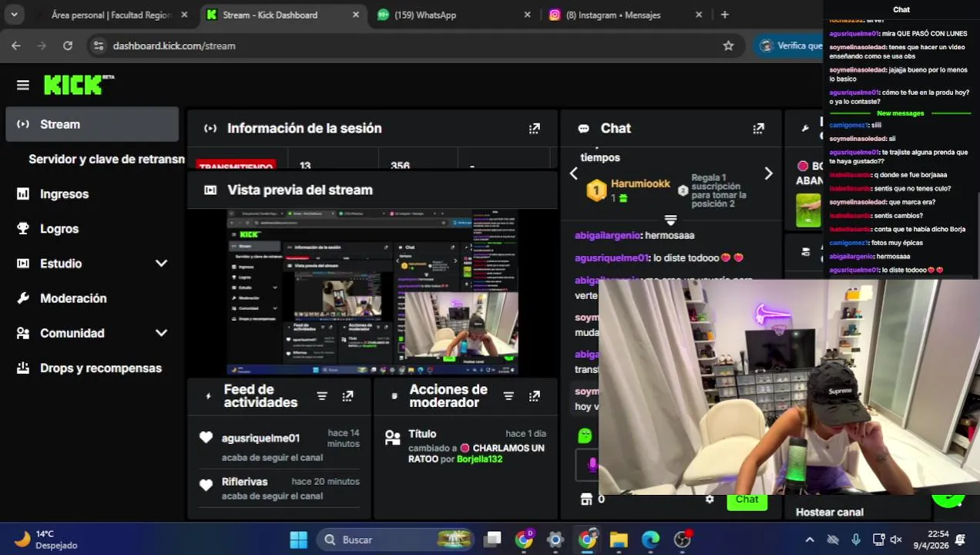
Task: Click the shop icon beside the 0 counter
Action: click(x=586, y=499)
